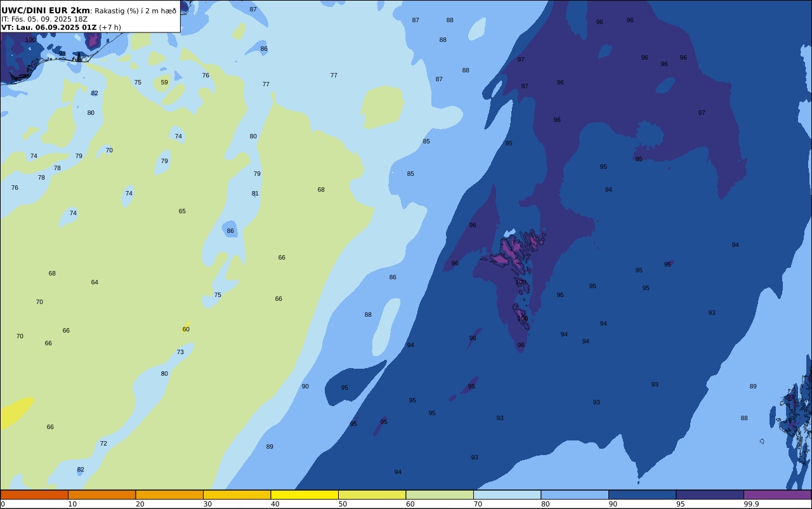Select the 30–40 amber legend band
The image size is (812, 509).
coord(237,494)
